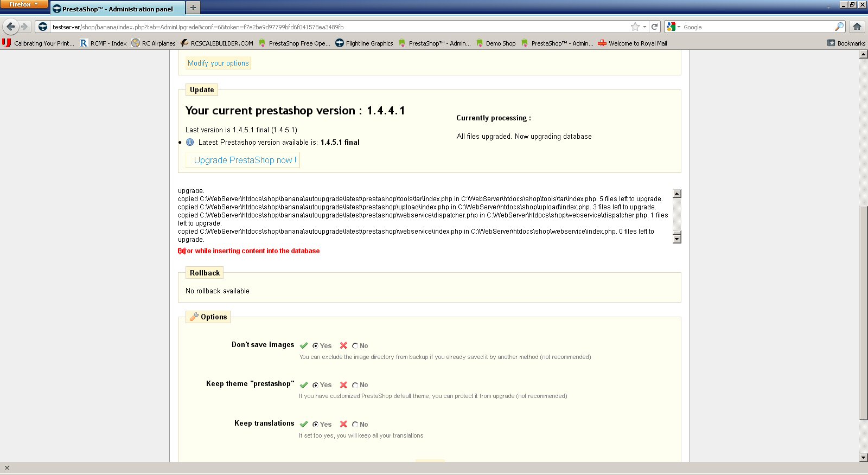Click the page vertical scrollbar thumb
868x475 pixels.
[x=864, y=313]
